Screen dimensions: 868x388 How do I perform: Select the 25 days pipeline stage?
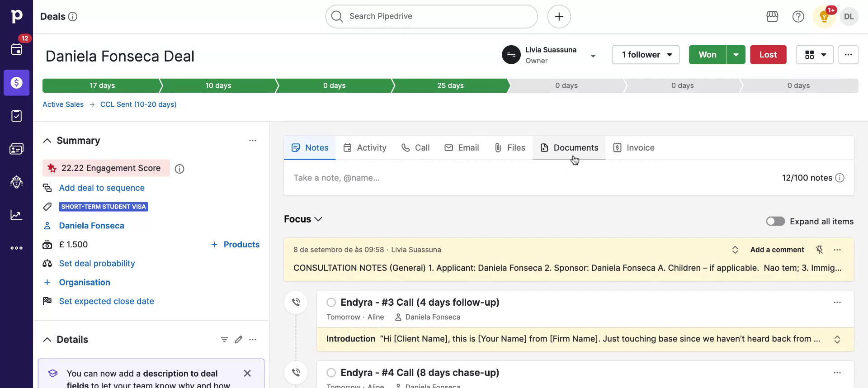point(450,85)
